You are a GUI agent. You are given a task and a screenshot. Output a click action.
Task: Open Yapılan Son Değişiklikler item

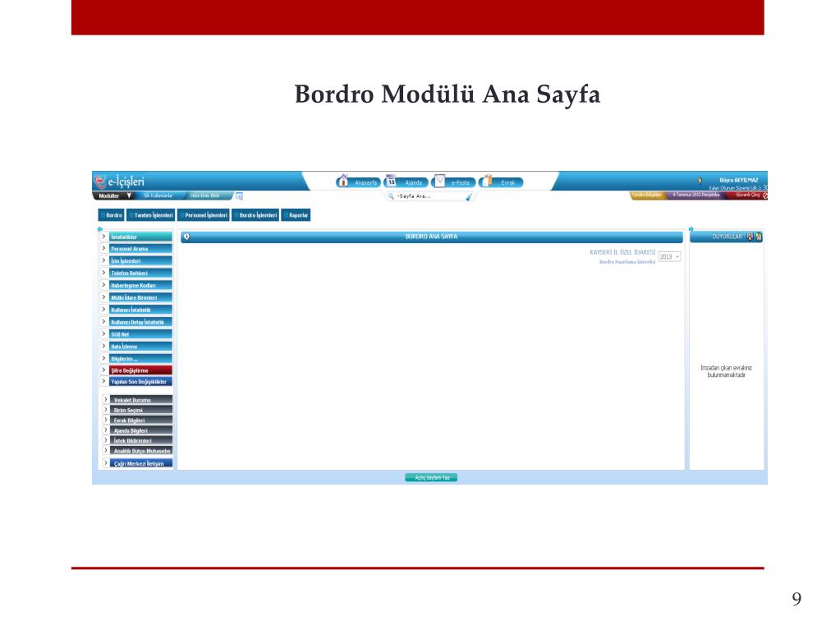coord(141,382)
